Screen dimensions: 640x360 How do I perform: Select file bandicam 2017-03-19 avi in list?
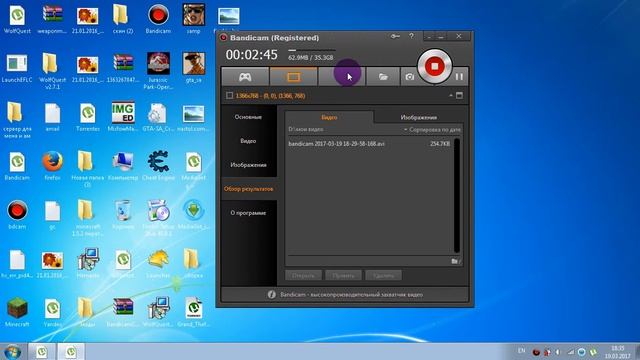[x=369, y=144]
